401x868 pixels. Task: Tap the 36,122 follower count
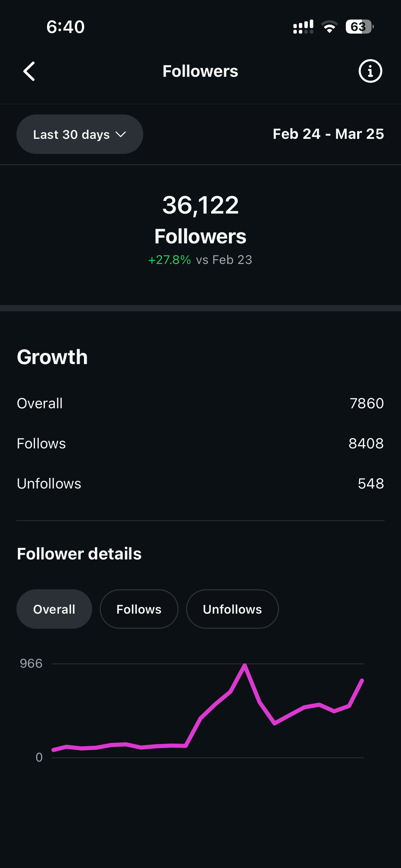(200, 205)
